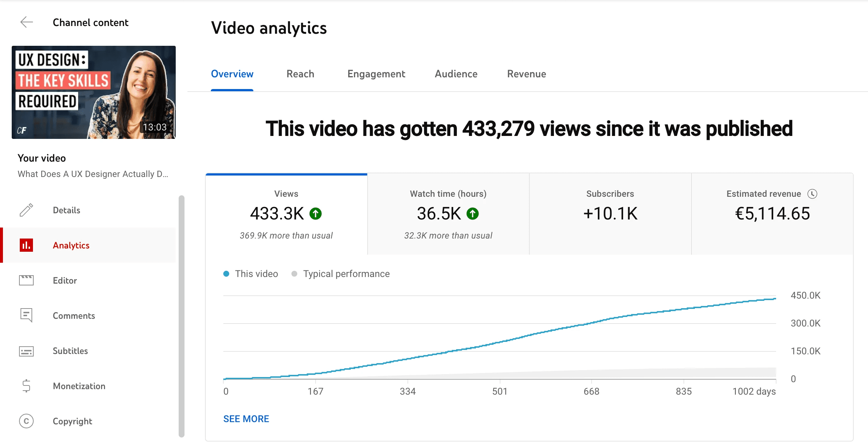Screen dimensions: 868x443
Task: Open Comments via the speech bubble icon
Action: coord(26,315)
